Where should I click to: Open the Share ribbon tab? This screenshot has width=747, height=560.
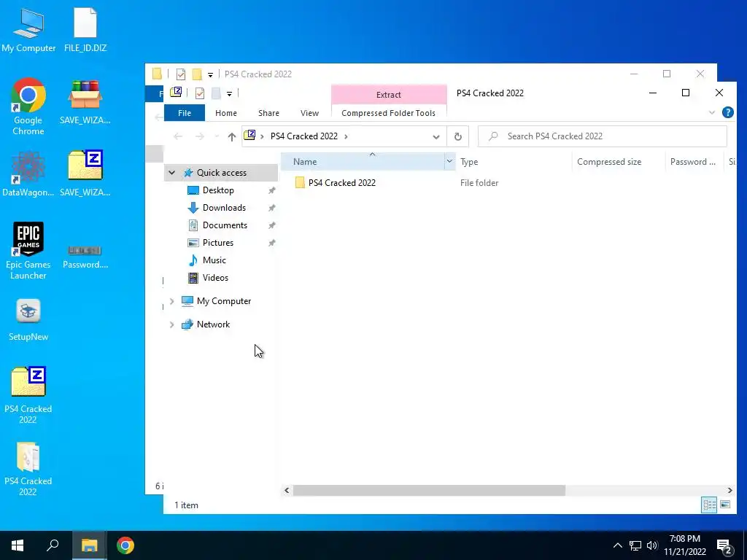coord(268,113)
